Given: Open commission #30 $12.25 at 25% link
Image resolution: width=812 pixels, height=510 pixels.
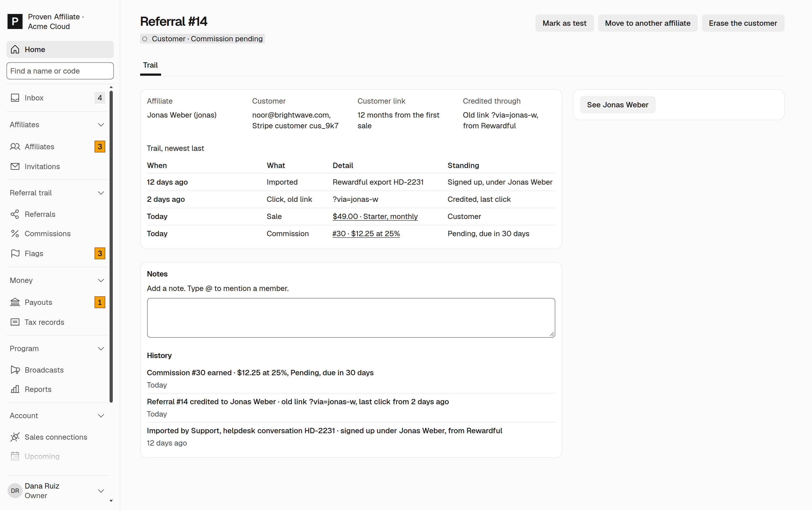Looking at the screenshot, I should coord(366,234).
